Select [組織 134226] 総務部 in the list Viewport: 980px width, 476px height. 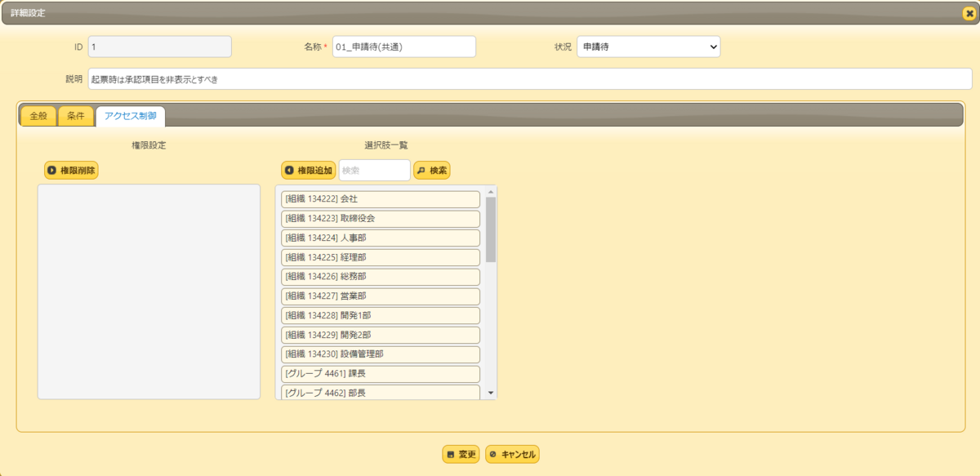[381, 277]
